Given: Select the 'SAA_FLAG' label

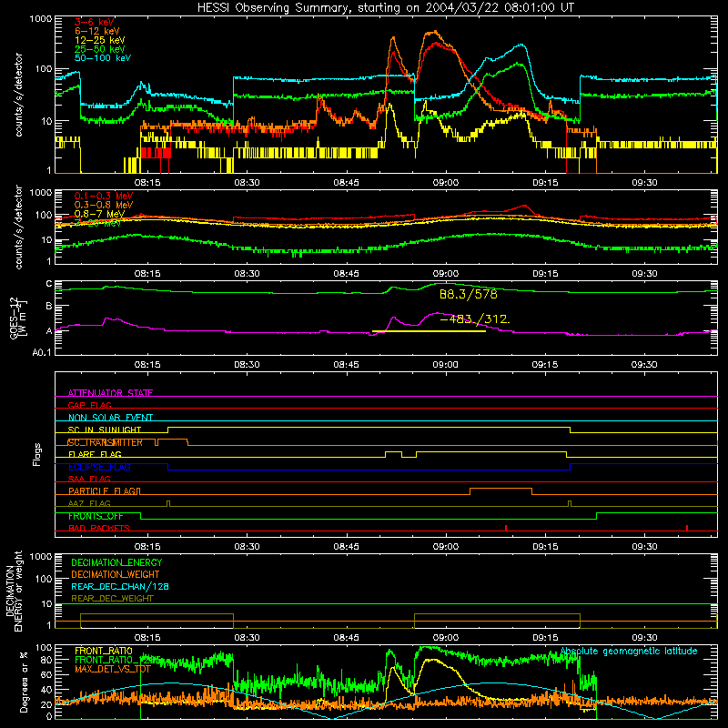Looking at the screenshot, I should coord(89,479).
